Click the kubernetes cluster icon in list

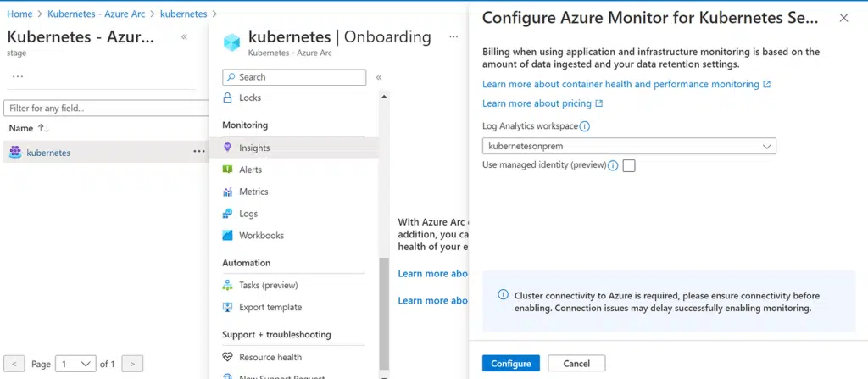[x=15, y=153]
